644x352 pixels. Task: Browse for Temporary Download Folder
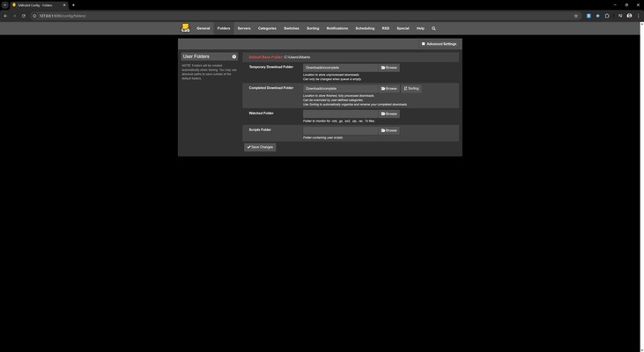click(389, 68)
